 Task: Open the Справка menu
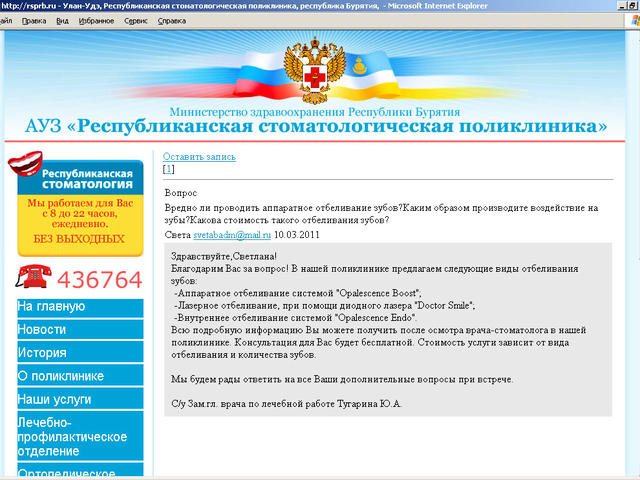tap(172, 21)
